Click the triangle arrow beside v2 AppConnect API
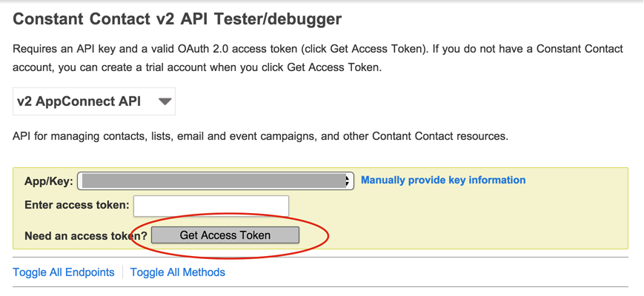The image size is (644, 296). 165,101
